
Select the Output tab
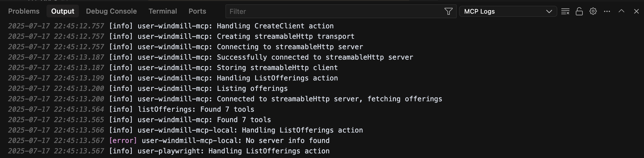pos(63,11)
